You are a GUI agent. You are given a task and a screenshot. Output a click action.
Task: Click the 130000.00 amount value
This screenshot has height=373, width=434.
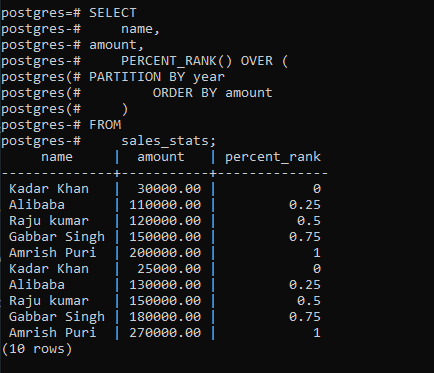[x=165, y=285]
